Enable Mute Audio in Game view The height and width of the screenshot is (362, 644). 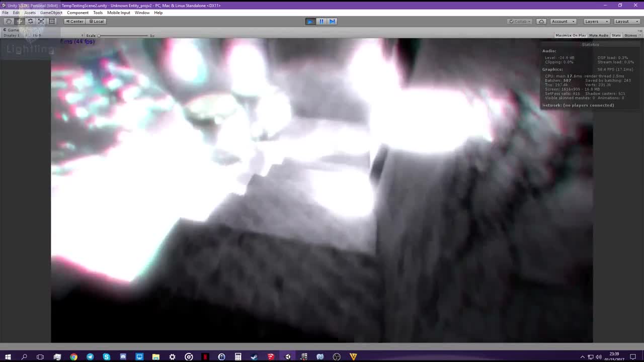tap(598, 35)
